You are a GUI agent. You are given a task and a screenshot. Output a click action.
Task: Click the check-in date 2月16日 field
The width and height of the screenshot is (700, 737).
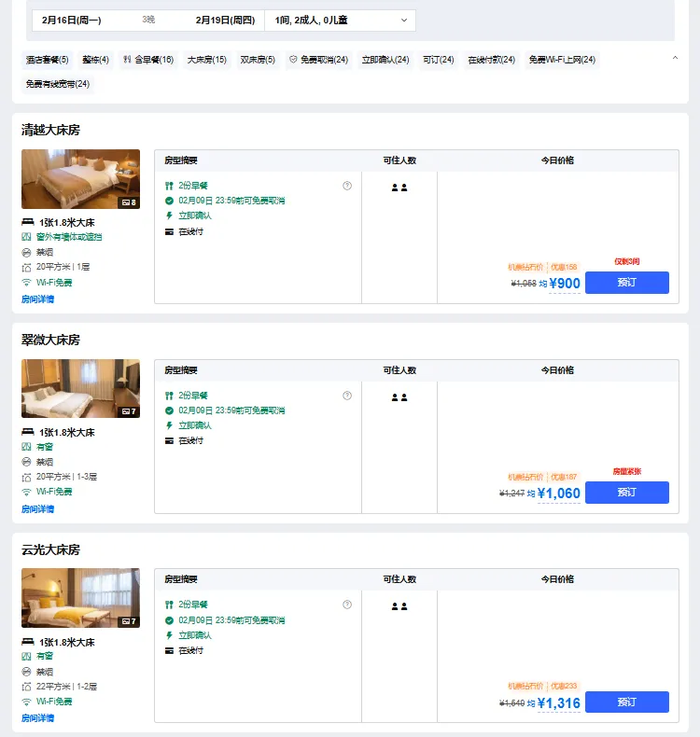pos(72,20)
